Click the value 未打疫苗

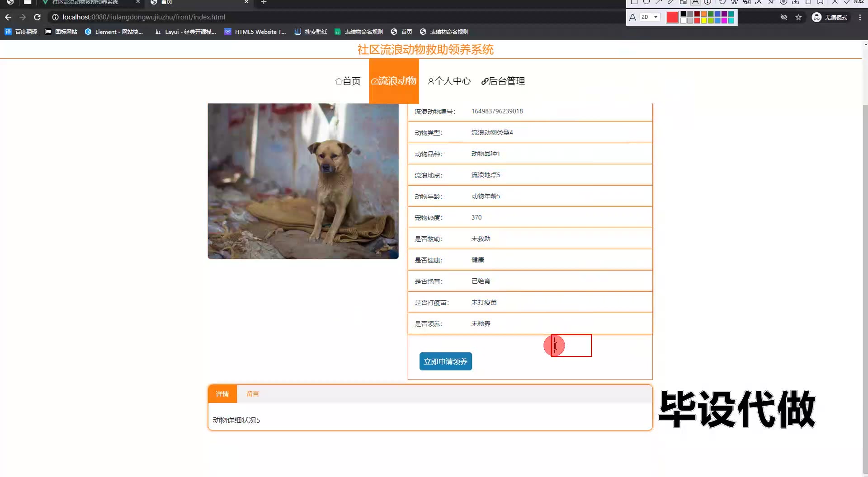tap(484, 302)
